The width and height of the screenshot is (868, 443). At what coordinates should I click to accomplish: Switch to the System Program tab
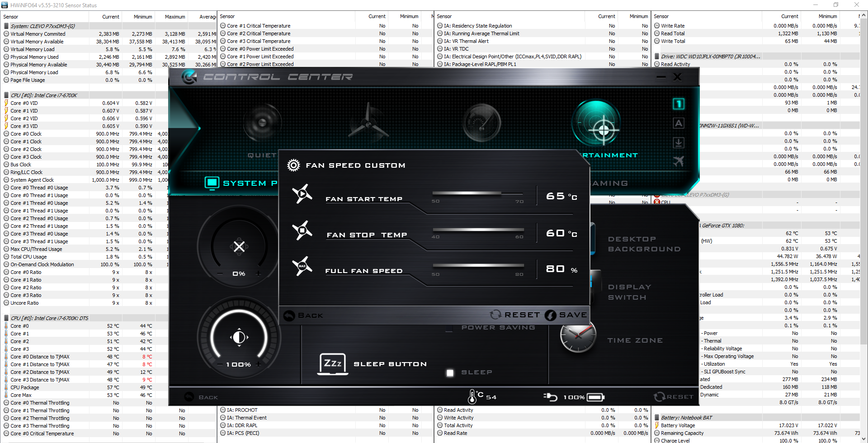[x=241, y=183]
